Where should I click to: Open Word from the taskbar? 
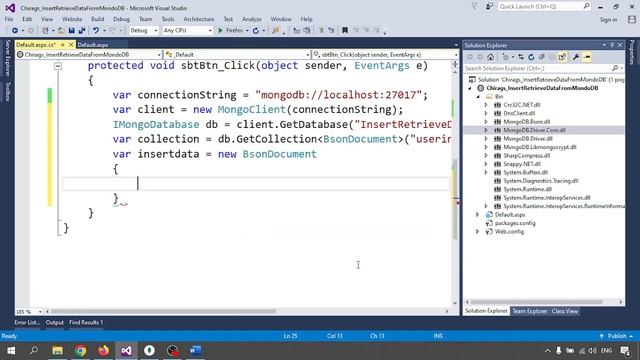195,351
